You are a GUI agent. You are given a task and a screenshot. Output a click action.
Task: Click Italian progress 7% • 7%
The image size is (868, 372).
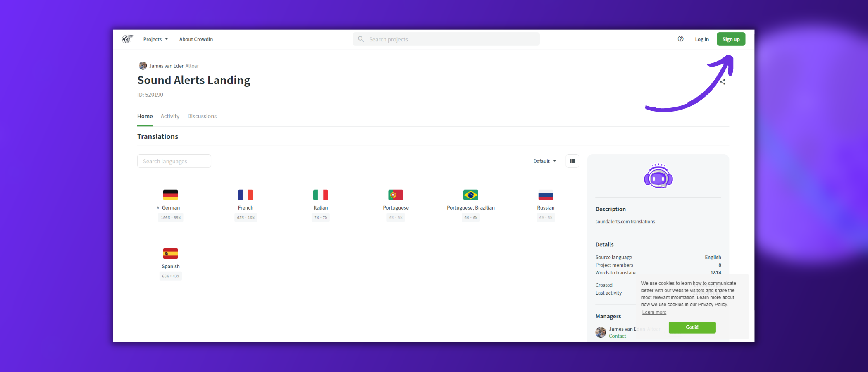click(321, 217)
